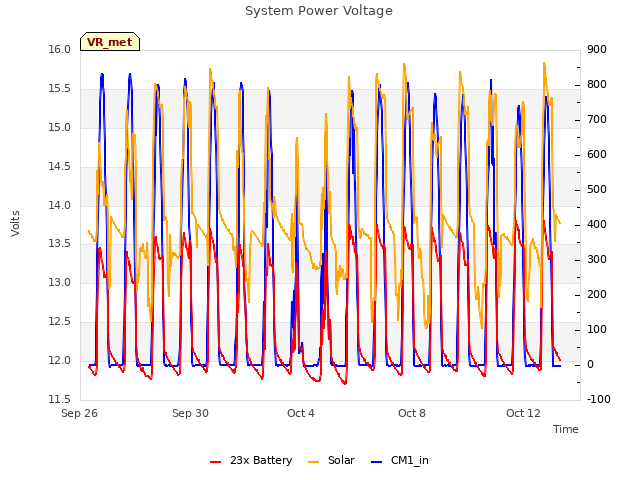The height and width of the screenshot is (480, 640).
Task: Click the 13.5 left axis value
Action: pyautogui.click(x=60, y=244)
